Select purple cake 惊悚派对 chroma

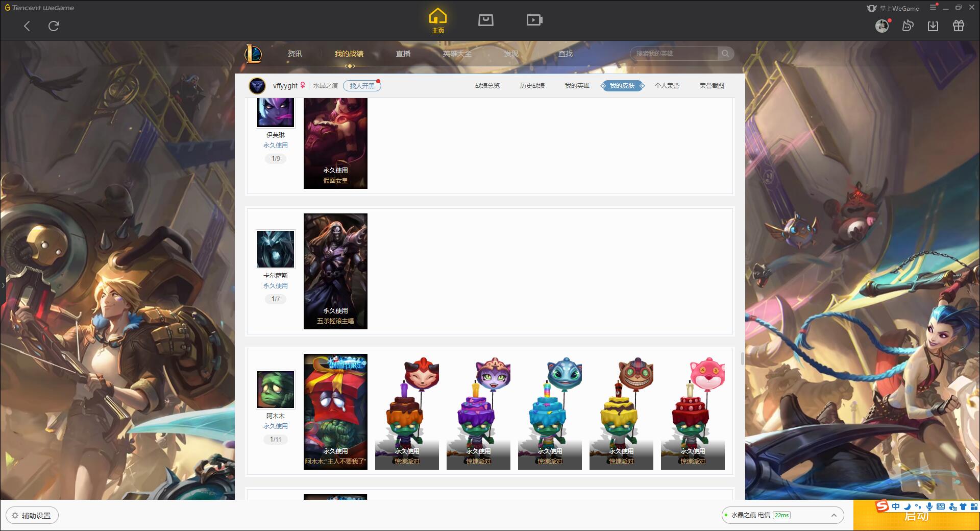[x=478, y=412]
